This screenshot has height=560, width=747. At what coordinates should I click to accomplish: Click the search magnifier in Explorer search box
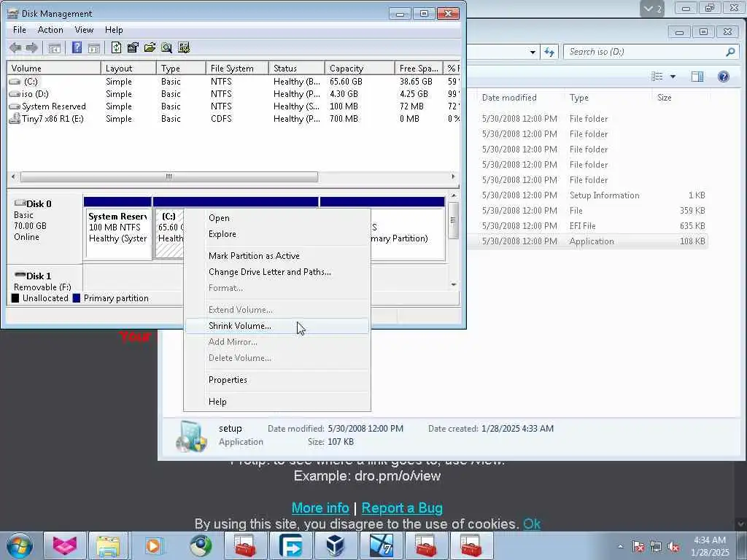point(729,52)
